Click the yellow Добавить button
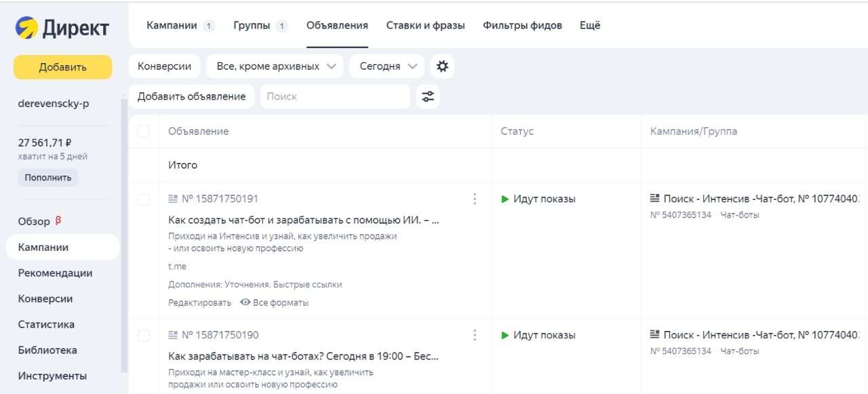Screen dimensions: 868x394 pos(62,67)
